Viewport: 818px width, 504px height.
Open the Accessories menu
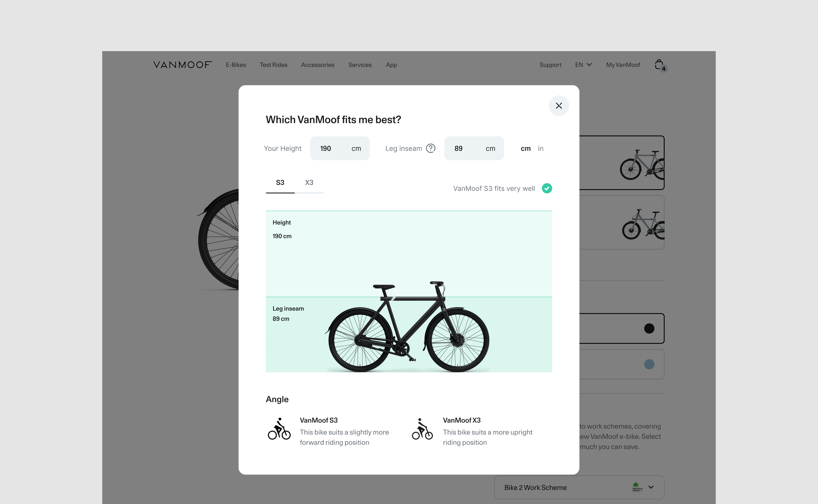(318, 65)
